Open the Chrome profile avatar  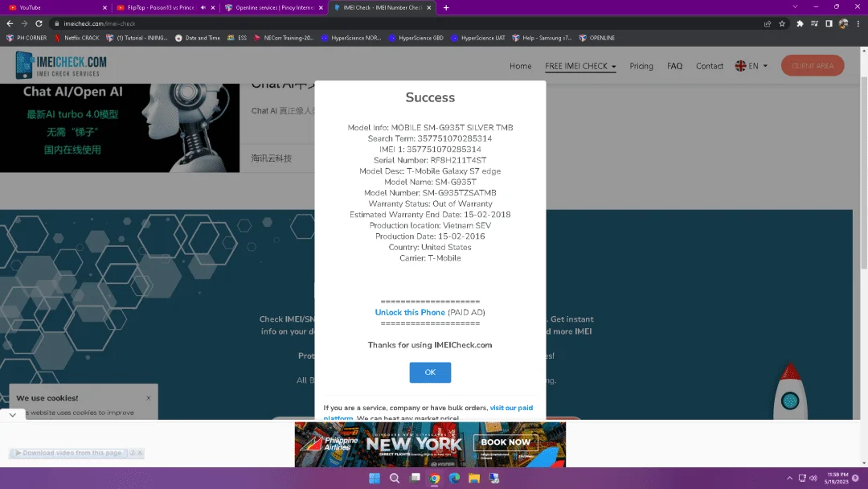[843, 23]
